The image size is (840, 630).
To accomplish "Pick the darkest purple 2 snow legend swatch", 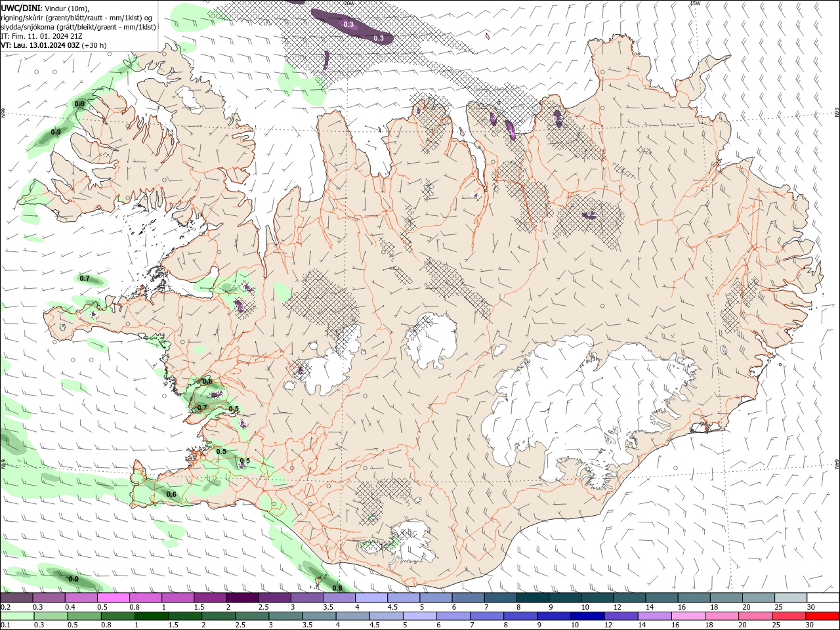I will point(242,598).
